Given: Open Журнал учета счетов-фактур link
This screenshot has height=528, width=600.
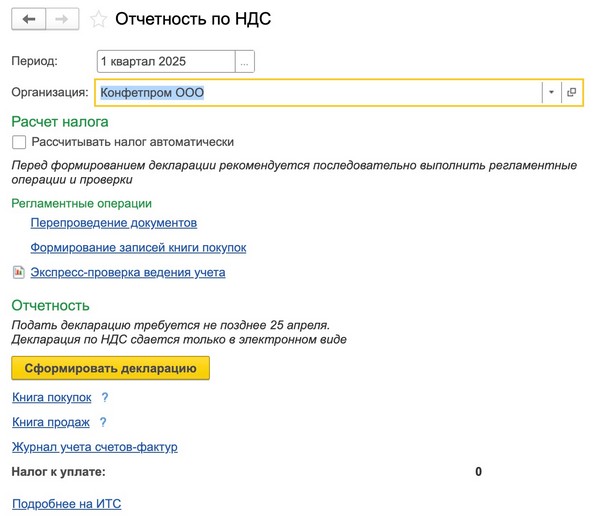Looking at the screenshot, I should coord(94,447).
